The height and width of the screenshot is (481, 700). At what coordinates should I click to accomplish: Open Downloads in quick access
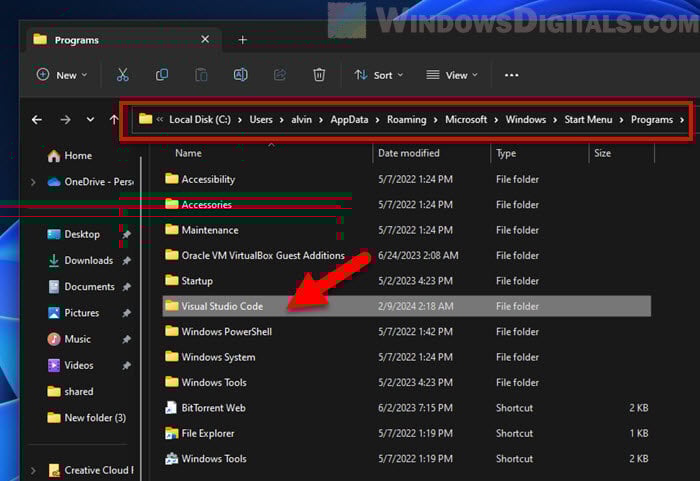tap(80, 260)
